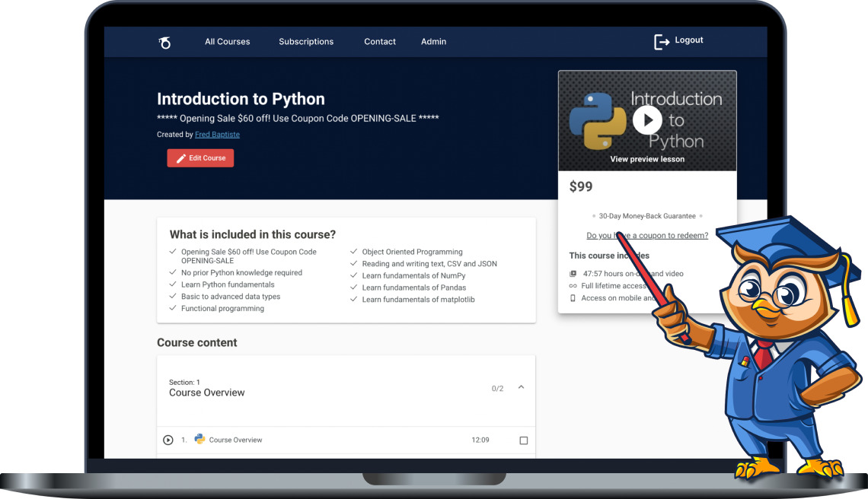Image resolution: width=868 pixels, height=499 pixels.
Task: Collapse Section 1 Course Overview
Action: tap(521, 387)
